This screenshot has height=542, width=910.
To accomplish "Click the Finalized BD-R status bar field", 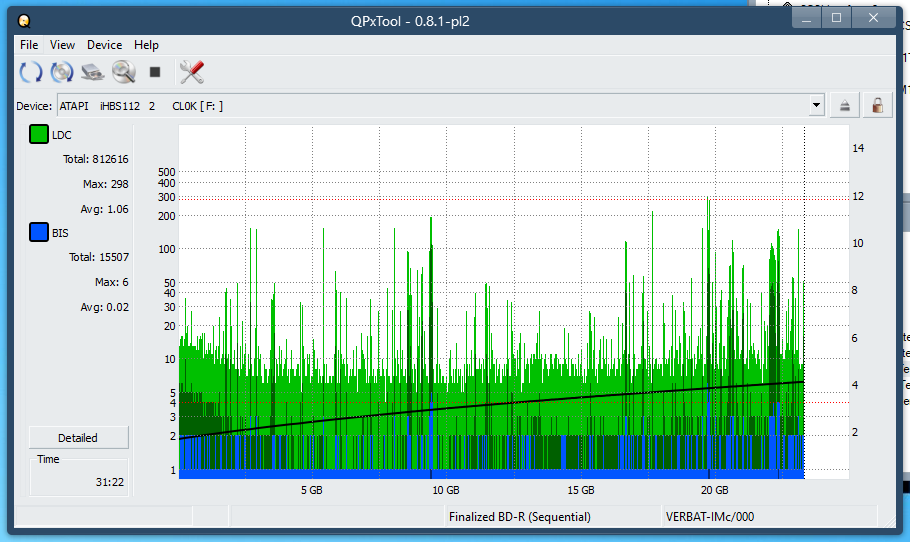I will [519, 517].
